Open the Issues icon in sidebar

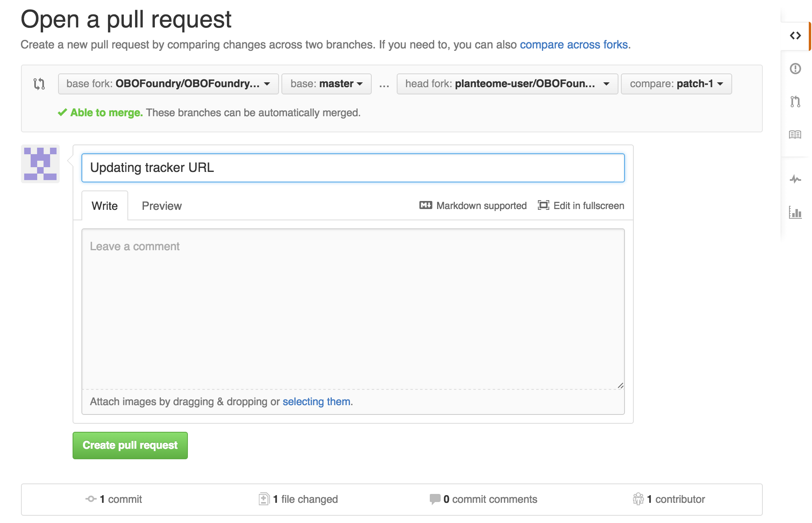point(795,69)
